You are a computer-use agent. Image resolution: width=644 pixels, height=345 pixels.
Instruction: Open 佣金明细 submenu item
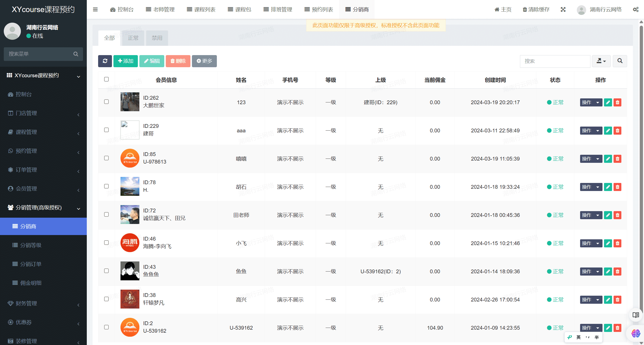[43, 283]
